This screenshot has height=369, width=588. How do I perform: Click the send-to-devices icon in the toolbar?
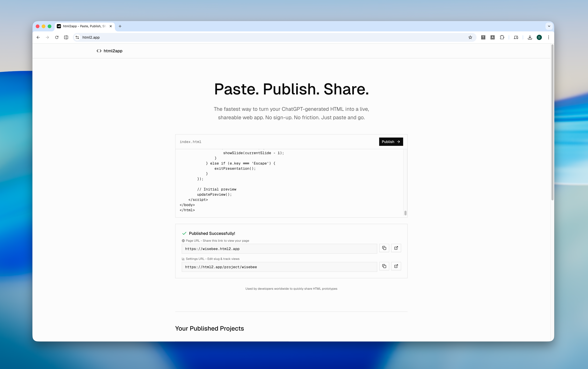[516, 37]
